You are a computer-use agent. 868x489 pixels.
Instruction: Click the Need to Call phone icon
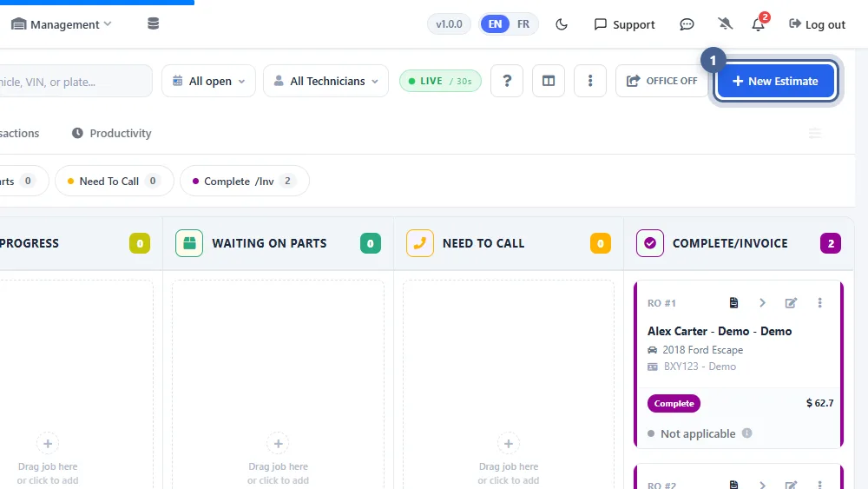pos(420,243)
